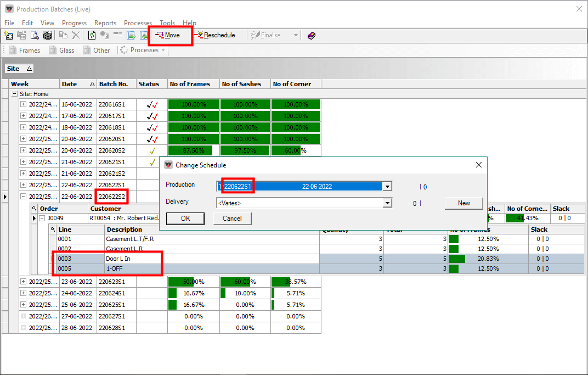Click OK in Change Schedule dialog
Screen dimensions: 588x375
(x=185, y=219)
